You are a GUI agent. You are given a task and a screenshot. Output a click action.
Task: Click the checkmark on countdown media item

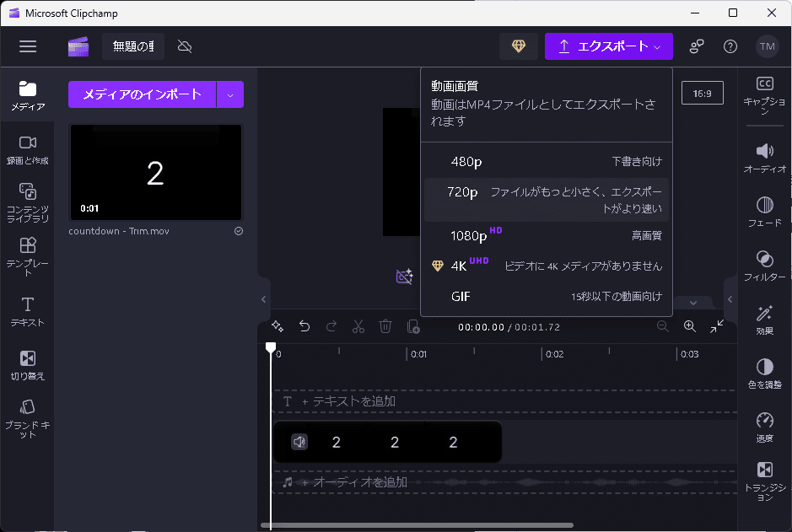239,231
